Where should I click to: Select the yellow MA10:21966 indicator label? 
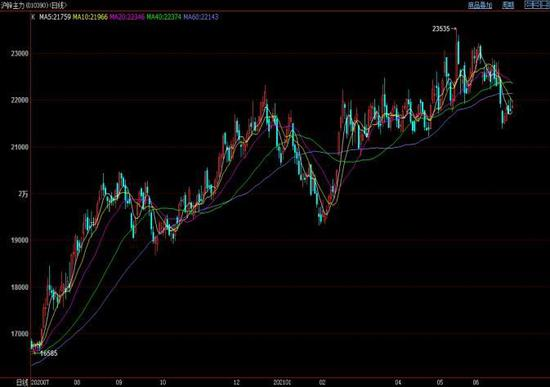[90, 17]
